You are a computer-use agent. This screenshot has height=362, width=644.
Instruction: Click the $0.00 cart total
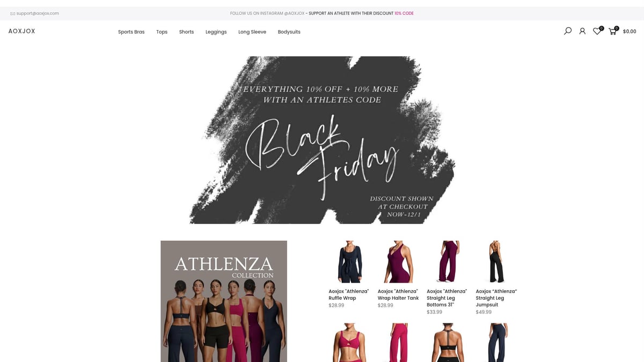[x=630, y=32]
